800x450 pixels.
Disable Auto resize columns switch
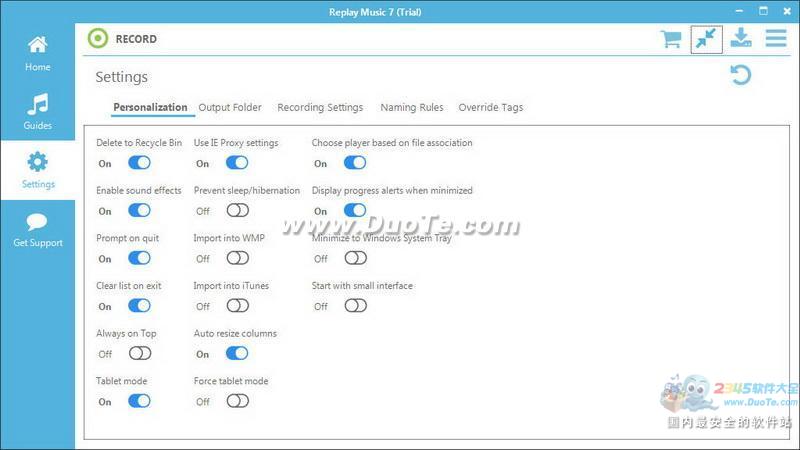tap(237, 353)
